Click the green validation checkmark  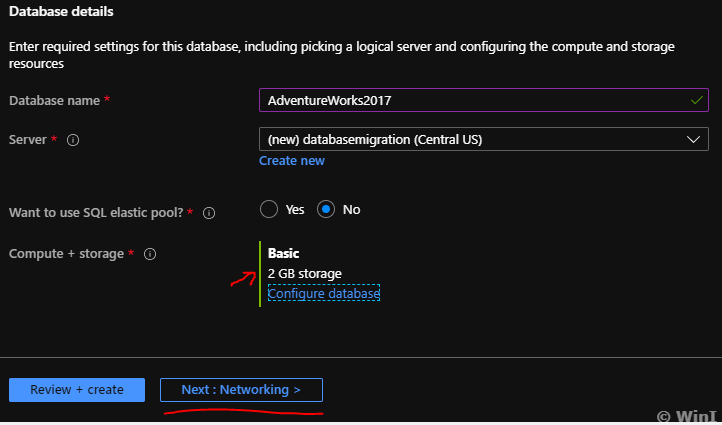pyautogui.click(x=696, y=100)
